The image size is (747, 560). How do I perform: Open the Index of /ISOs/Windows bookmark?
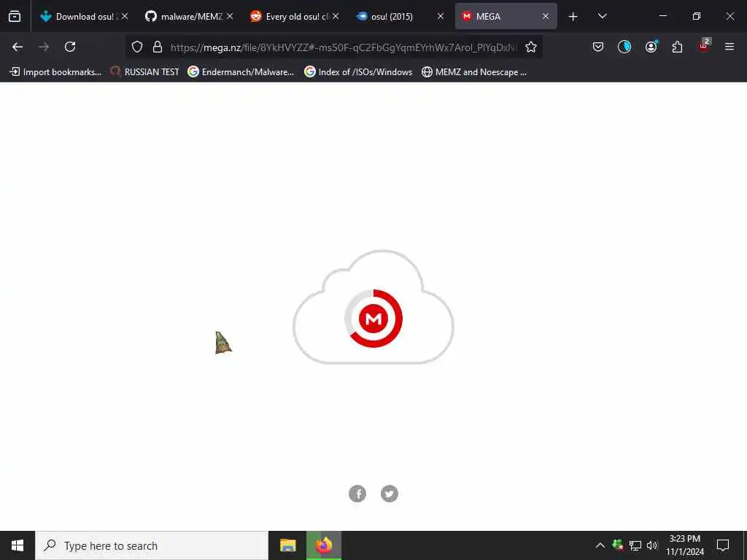[358, 72]
